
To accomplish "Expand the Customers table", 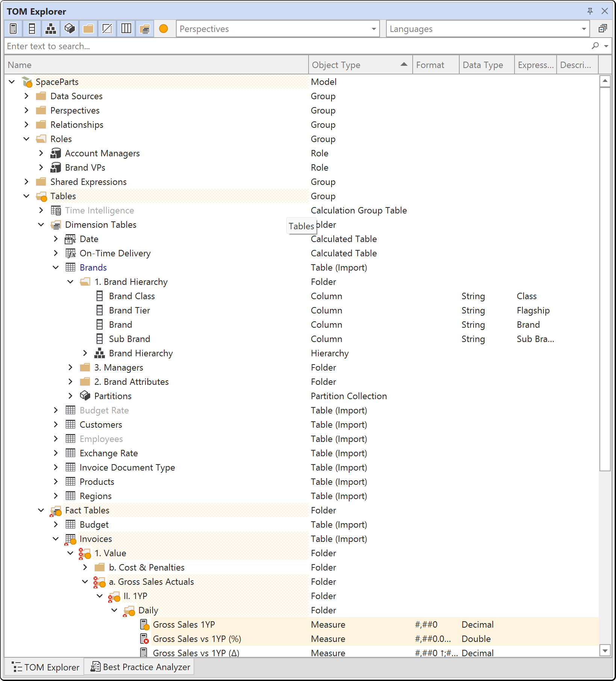I will 56,425.
